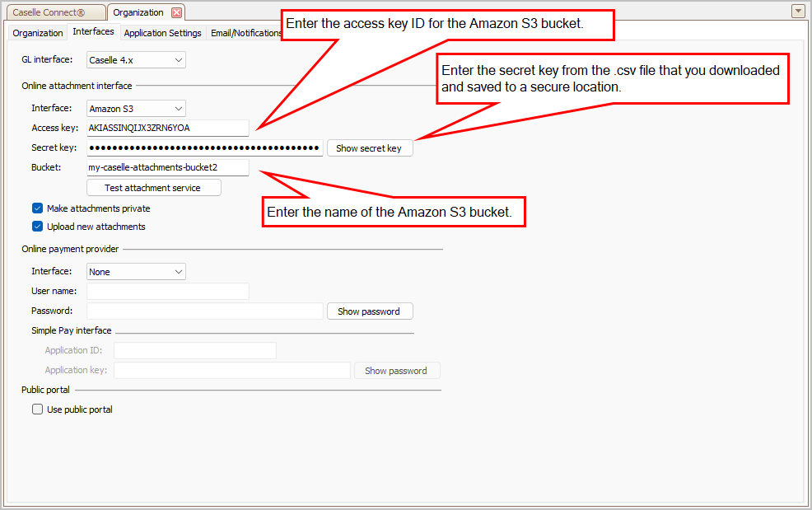
Task: Click the masked Secret key field
Action: pyautogui.click(x=204, y=147)
